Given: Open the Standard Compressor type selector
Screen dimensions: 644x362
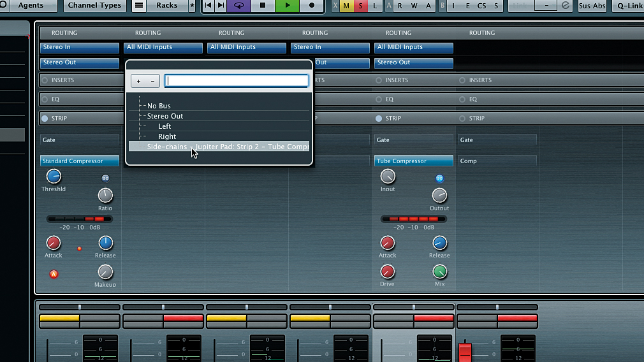Looking at the screenshot, I should [80, 161].
